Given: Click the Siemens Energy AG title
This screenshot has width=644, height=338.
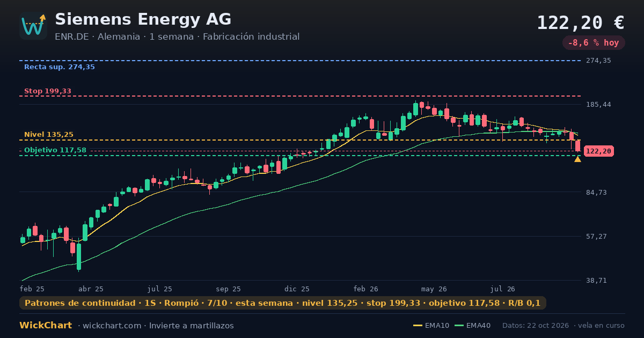Looking at the screenshot, I should click(x=143, y=19).
